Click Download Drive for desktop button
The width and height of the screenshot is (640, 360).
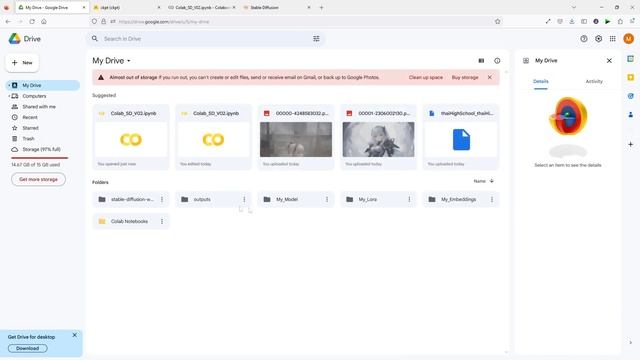(x=27, y=348)
